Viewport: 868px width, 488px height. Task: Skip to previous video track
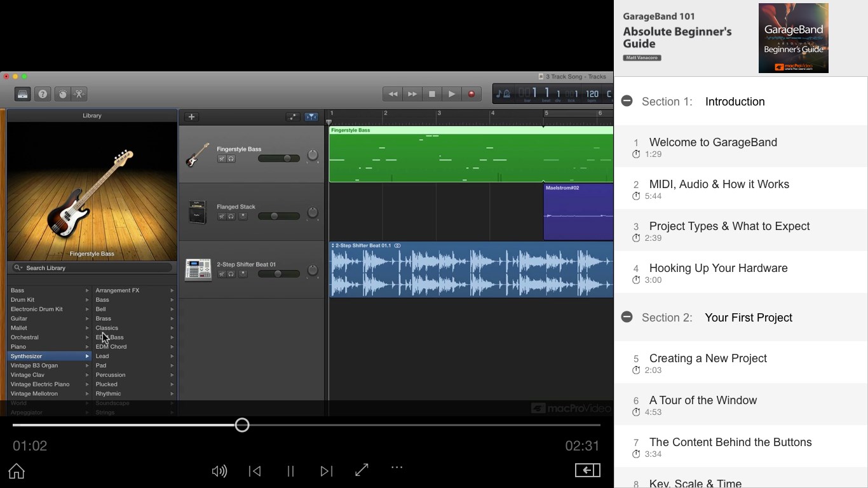point(255,471)
